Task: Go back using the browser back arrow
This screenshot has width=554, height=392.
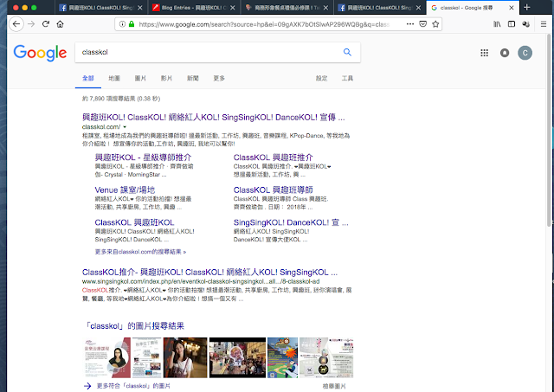Action: coord(16,24)
